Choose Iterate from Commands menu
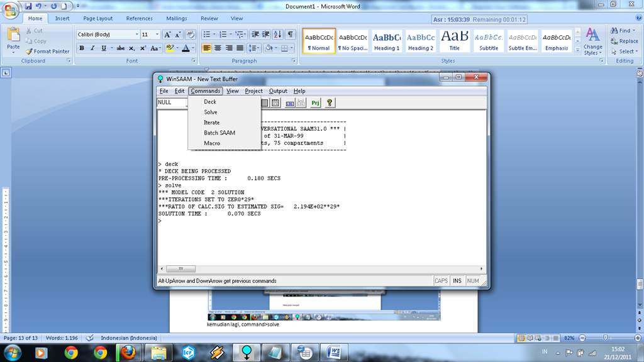Screen dimensions: 644x362 coord(211,123)
